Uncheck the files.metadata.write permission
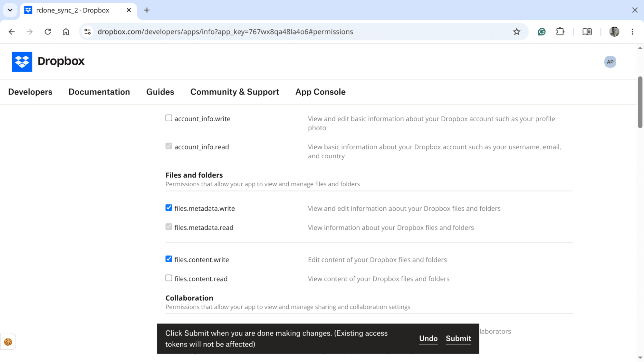Image resolution: width=644 pixels, height=362 pixels. (x=169, y=208)
